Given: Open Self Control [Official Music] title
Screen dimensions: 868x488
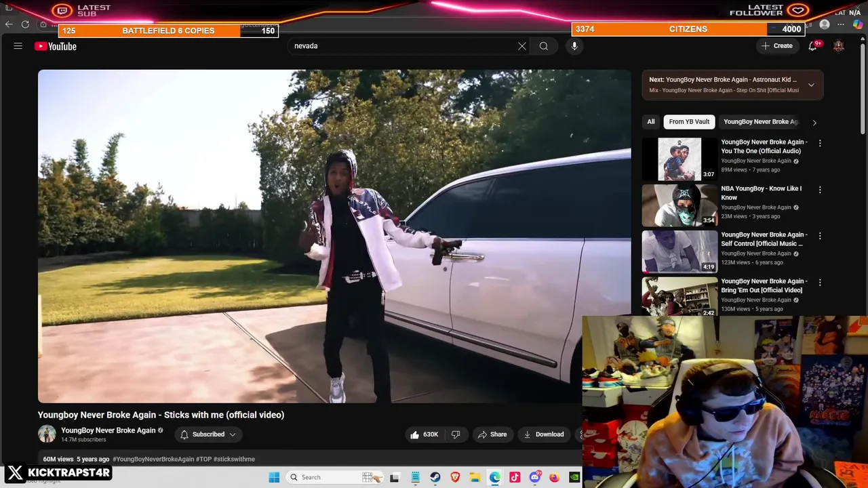Looking at the screenshot, I should click(x=764, y=239).
